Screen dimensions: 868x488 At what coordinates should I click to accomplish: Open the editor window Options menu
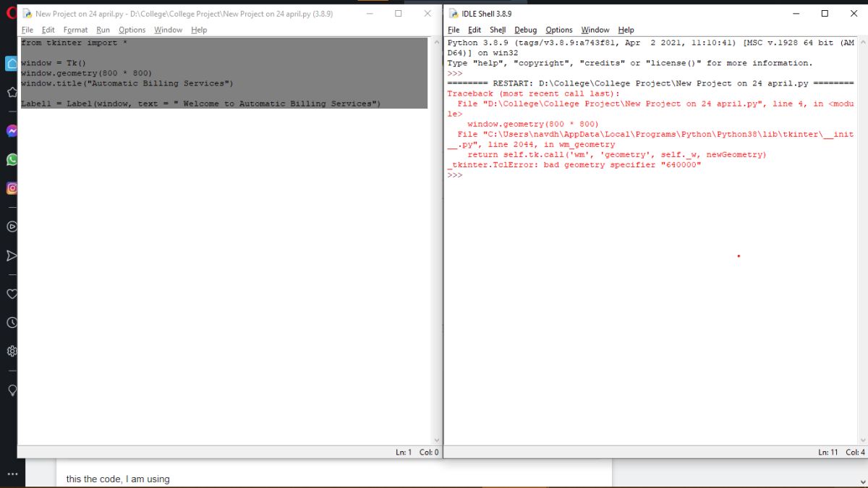coord(132,30)
